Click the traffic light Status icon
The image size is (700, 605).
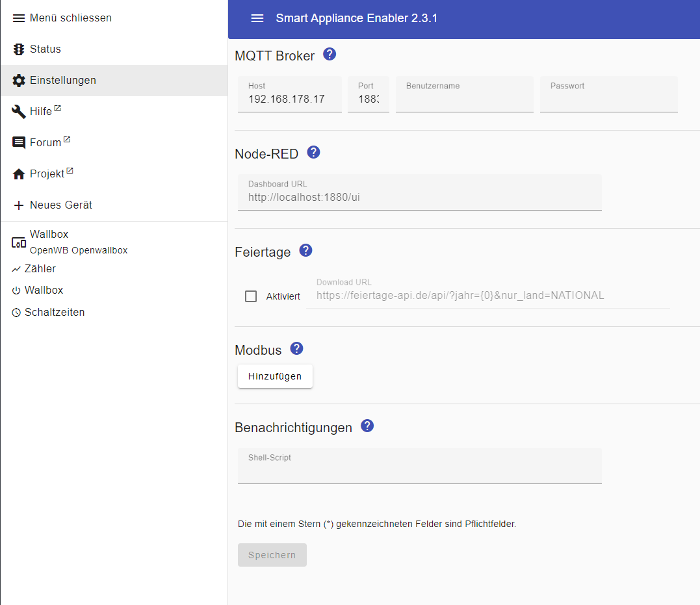point(19,49)
